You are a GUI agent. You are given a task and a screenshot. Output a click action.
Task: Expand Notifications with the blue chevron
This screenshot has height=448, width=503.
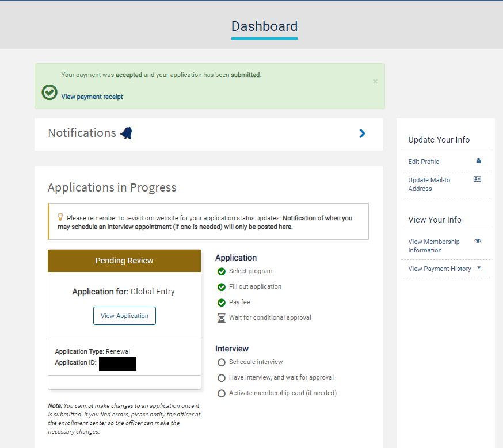[x=362, y=133]
